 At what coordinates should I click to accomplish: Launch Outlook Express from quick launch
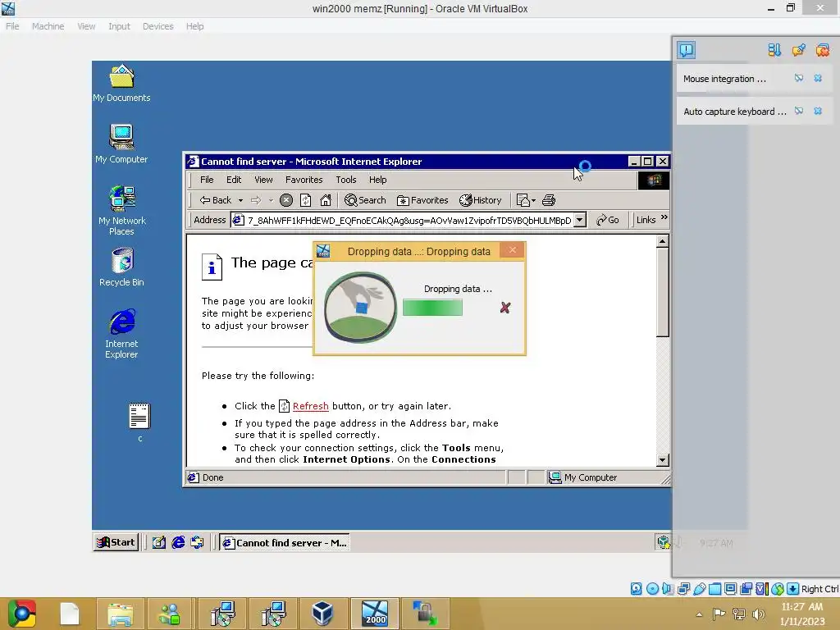pos(197,543)
